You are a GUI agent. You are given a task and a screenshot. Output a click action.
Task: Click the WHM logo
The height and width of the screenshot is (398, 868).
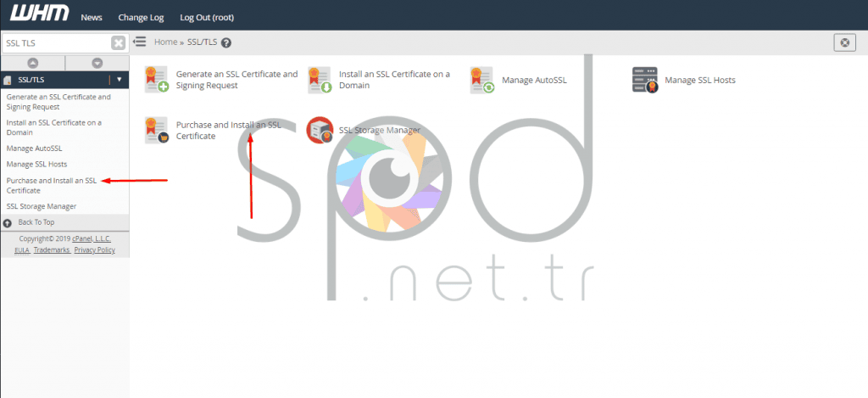point(39,13)
